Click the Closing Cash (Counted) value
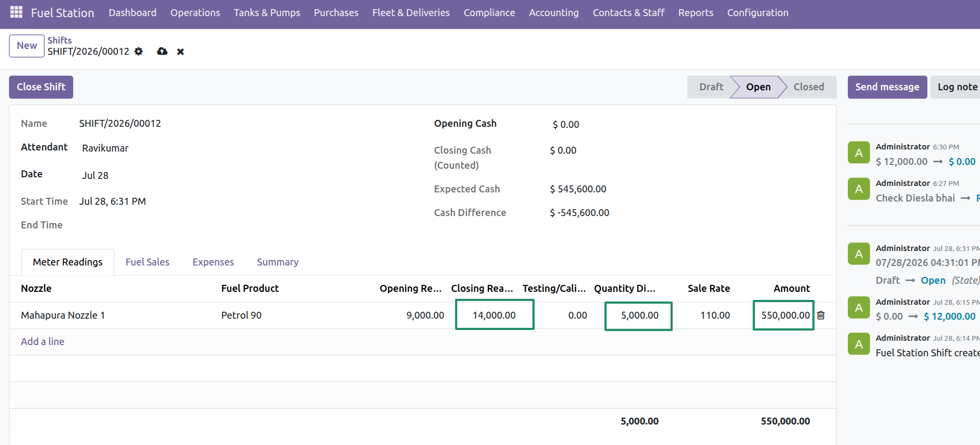Viewport: 980px width, 445px height. 563,150
